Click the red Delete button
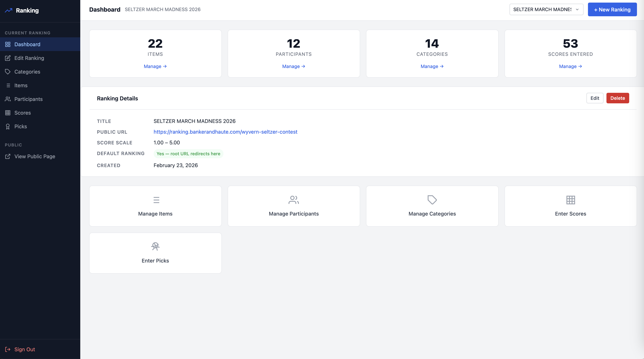Screen dimensions: 644x359 tap(617, 98)
